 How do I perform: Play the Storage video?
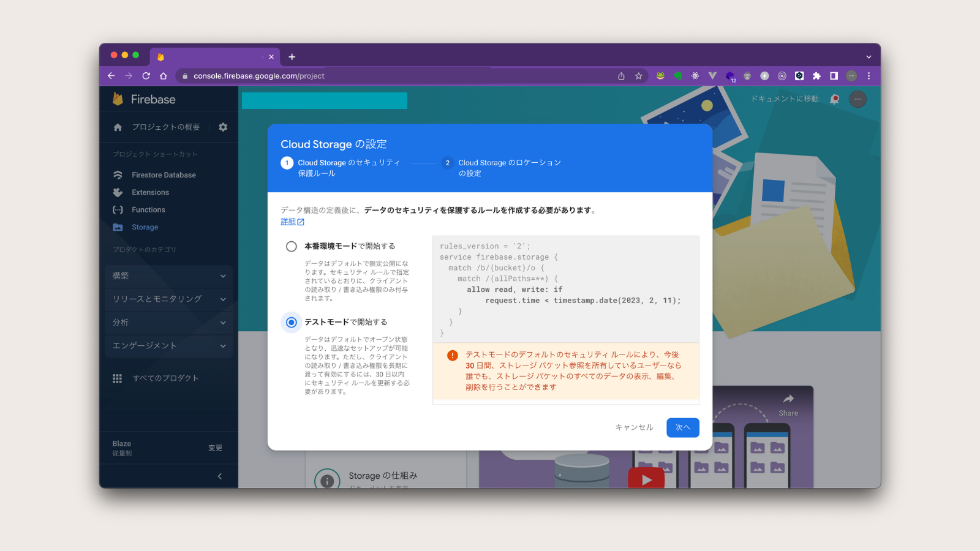click(646, 479)
